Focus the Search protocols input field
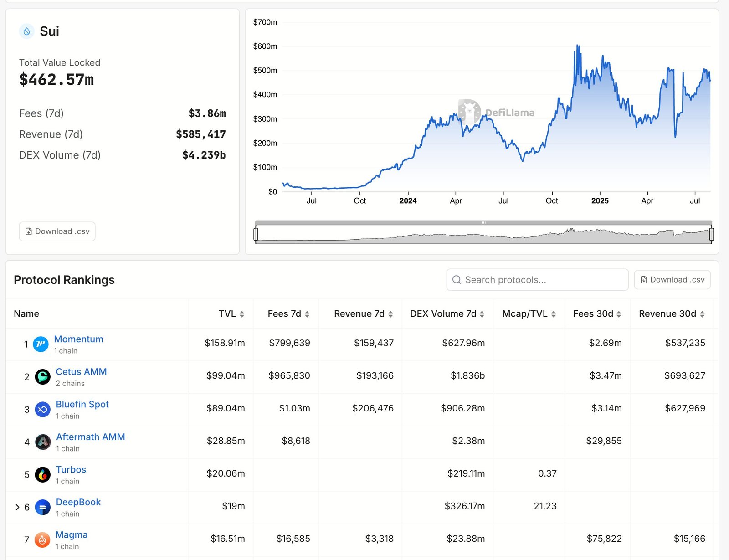The image size is (729, 560). [x=538, y=280]
